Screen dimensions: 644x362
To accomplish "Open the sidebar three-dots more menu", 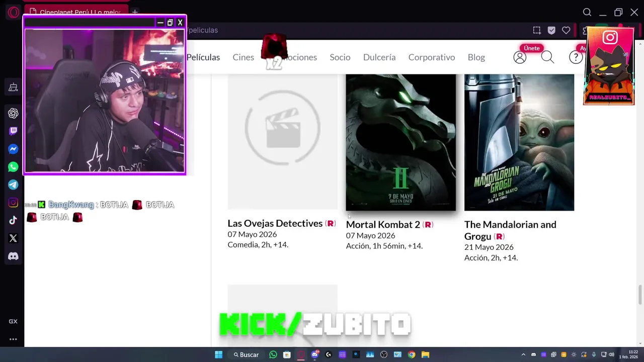I will click(x=13, y=339).
